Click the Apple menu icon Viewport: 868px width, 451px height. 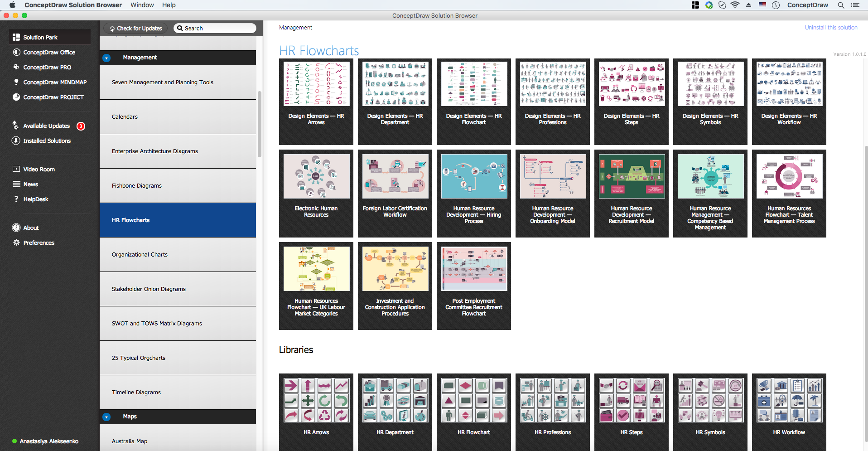coord(12,5)
